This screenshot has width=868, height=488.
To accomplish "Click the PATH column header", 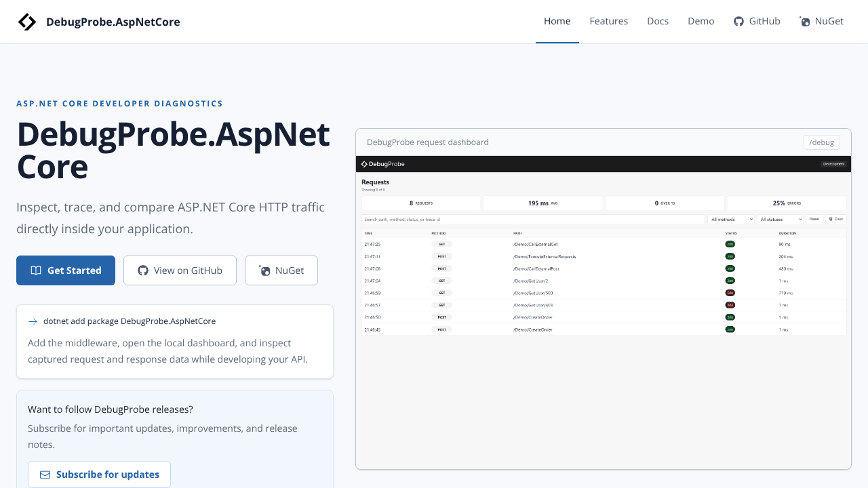I will tap(517, 233).
